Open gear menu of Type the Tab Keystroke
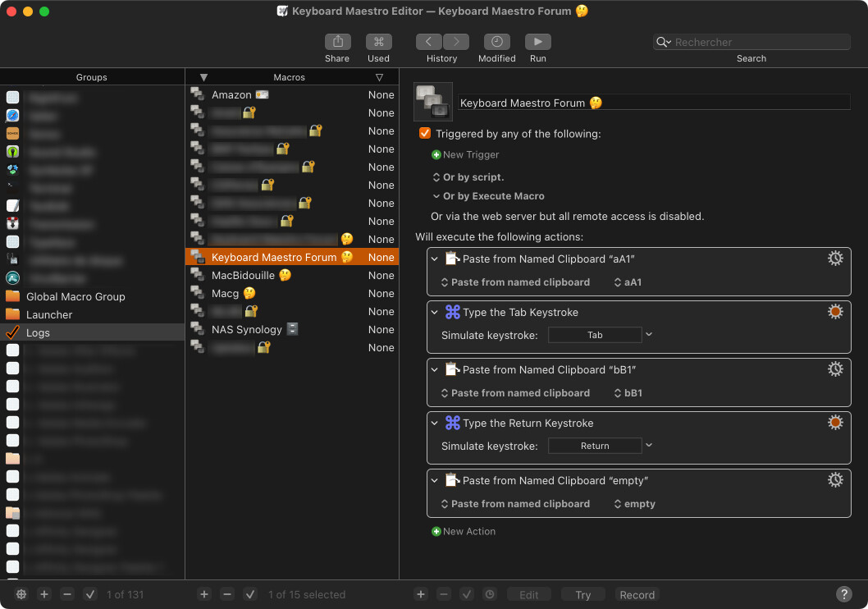This screenshot has width=868, height=609. [835, 312]
